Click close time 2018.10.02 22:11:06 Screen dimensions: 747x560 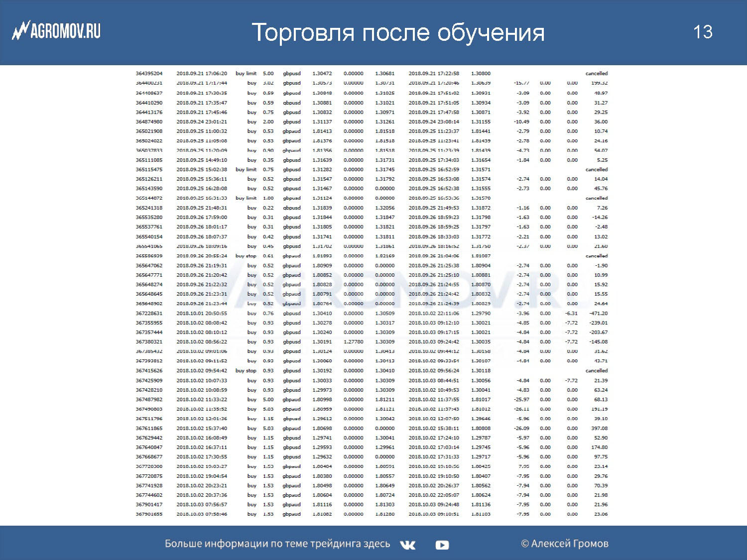(434, 313)
